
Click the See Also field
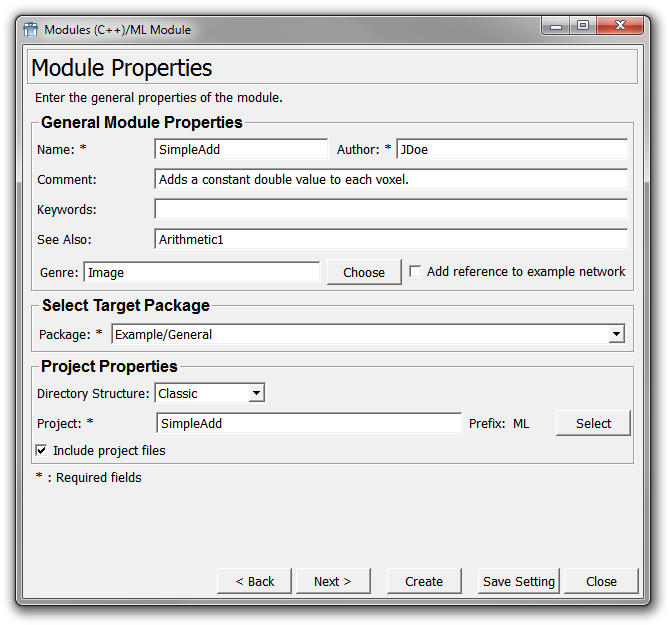click(390, 239)
